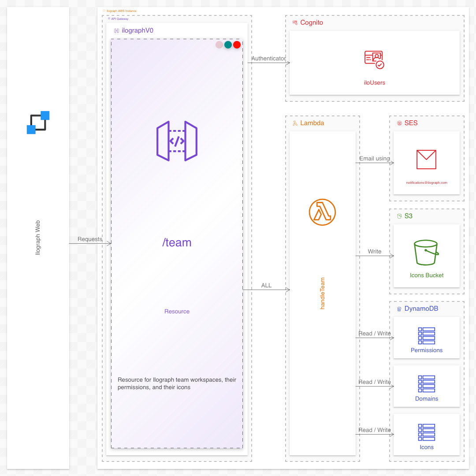Viewport: 476px width, 476px height.
Task: Click Read / Write label to Permissions
Action: point(374,333)
